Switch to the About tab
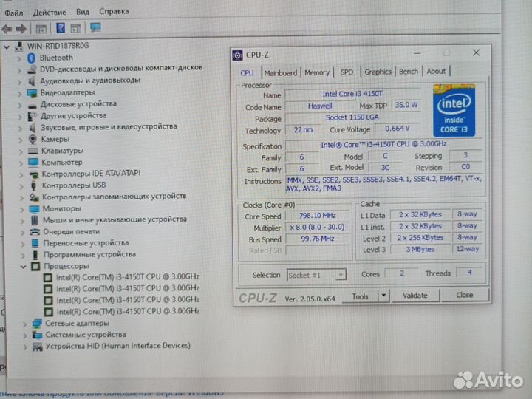532x399 pixels. (436, 71)
